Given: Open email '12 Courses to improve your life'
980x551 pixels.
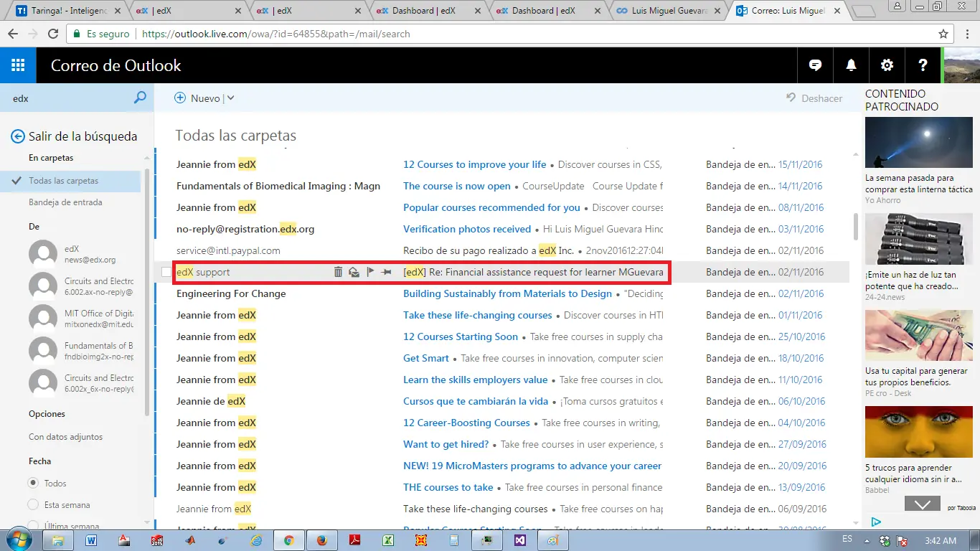Looking at the screenshot, I should [474, 164].
